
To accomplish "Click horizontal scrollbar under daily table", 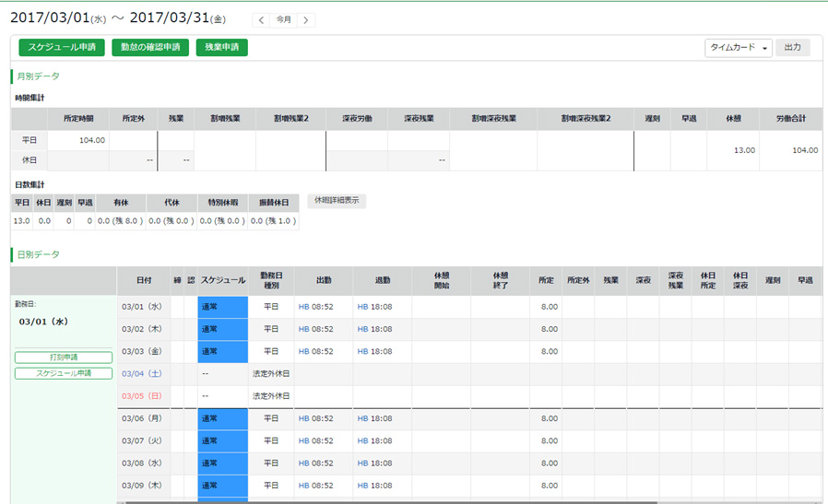I will 391,502.
